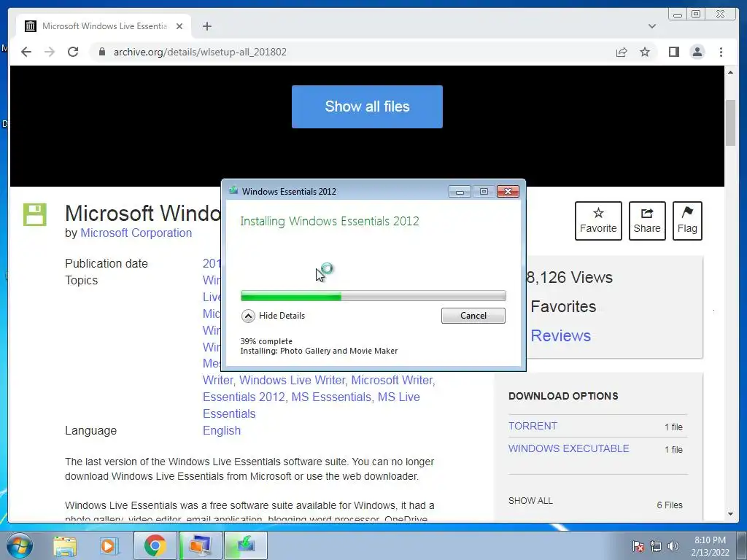This screenshot has width=747, height=560.
Task: Click the Essentials 2012 topic link
Action: coord(244,397)
